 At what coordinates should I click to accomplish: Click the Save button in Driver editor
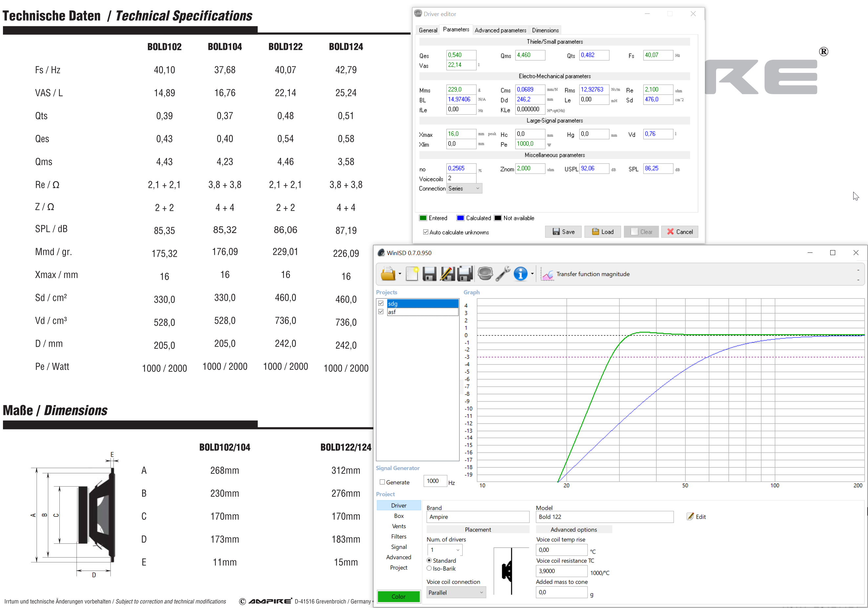[563, 232]
